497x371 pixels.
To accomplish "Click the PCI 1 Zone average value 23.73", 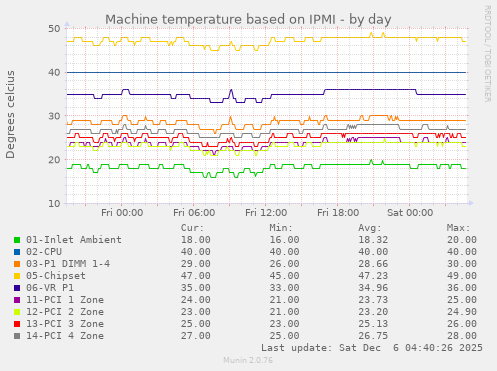I will (x=373, y=300).
